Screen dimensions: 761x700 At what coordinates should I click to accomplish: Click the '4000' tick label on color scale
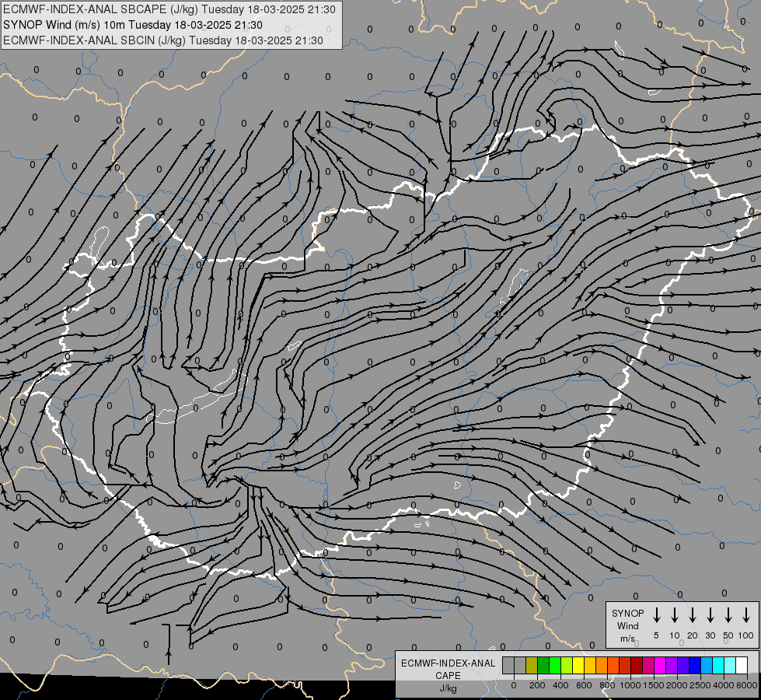724,685
